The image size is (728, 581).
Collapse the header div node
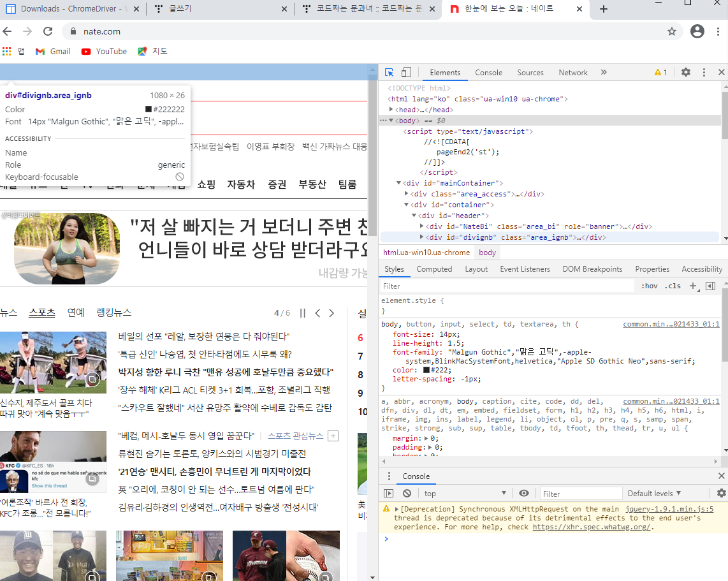[x=414, y=216]
